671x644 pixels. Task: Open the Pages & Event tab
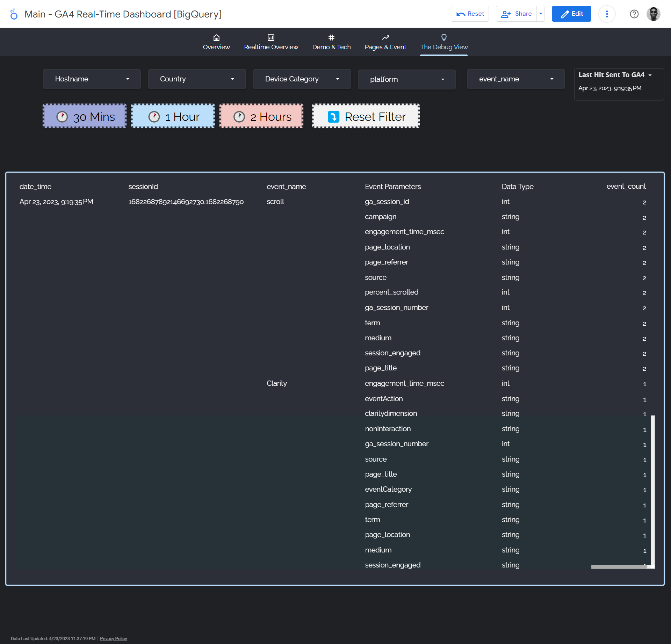385,47
